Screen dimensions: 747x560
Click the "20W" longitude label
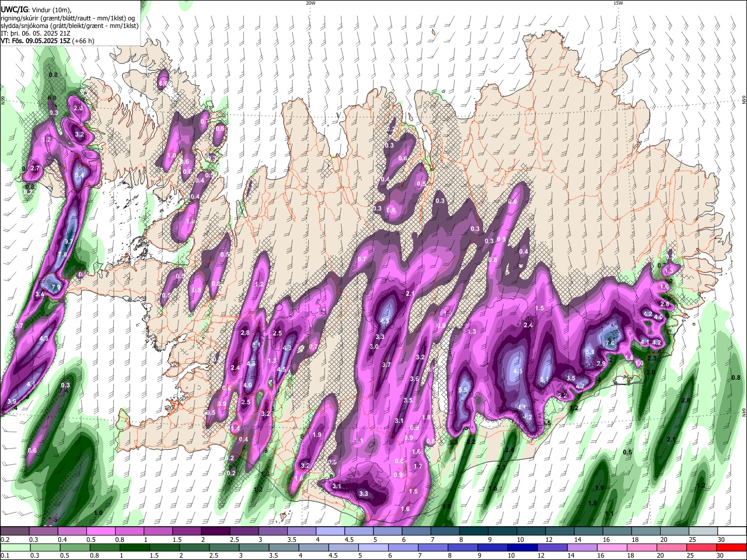click(x=310, y=3)
